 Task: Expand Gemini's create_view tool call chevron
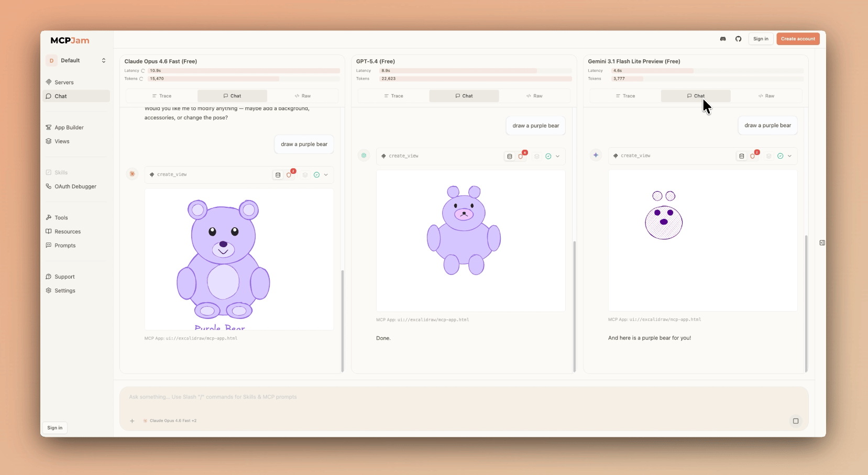[789, 156]
